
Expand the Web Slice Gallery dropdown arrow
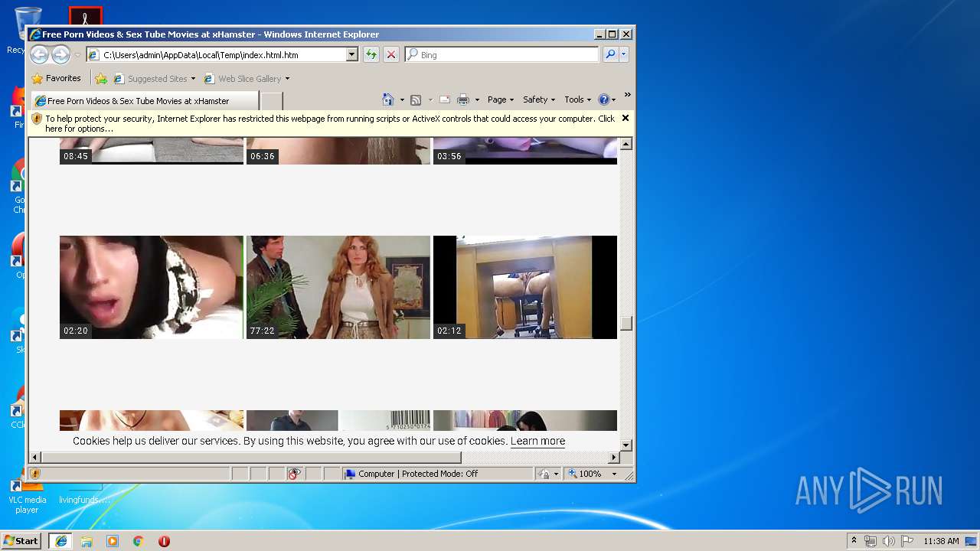pyautogui.click(x=287, y=79)
